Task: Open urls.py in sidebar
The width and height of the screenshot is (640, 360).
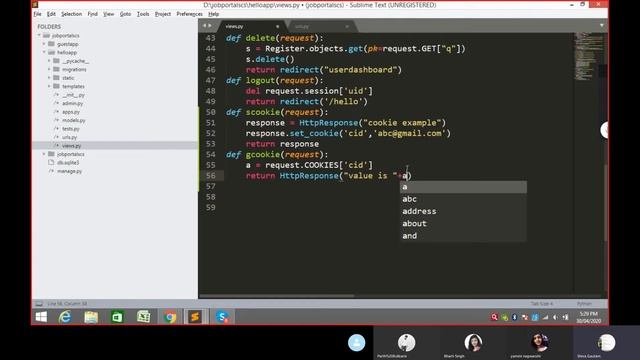Action: [x=69, y=137]
